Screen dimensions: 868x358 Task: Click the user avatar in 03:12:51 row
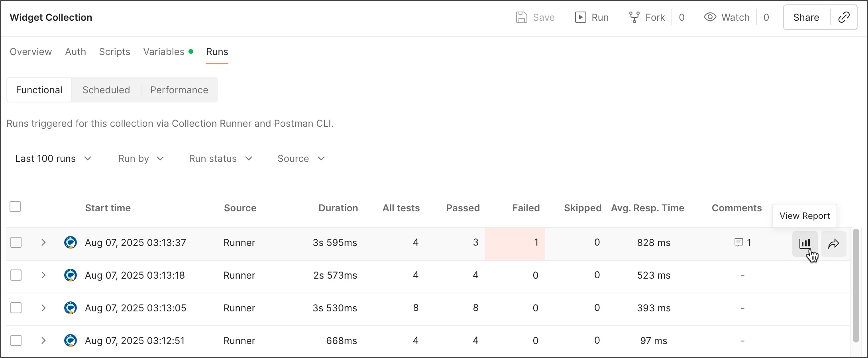[71, 340]
